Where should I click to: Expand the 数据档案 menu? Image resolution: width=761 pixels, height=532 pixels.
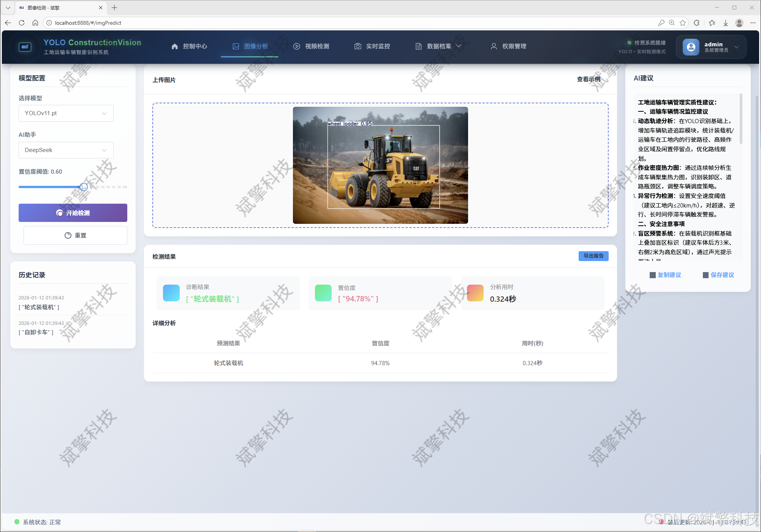pyautogui.click(x=439, y=46)
